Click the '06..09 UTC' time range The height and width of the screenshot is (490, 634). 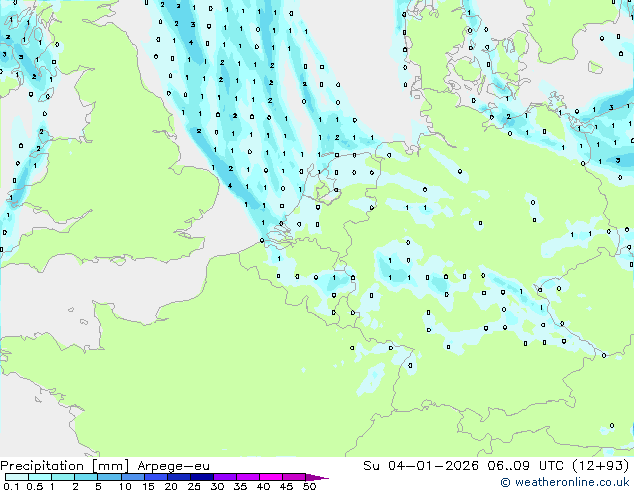[525, 466]
